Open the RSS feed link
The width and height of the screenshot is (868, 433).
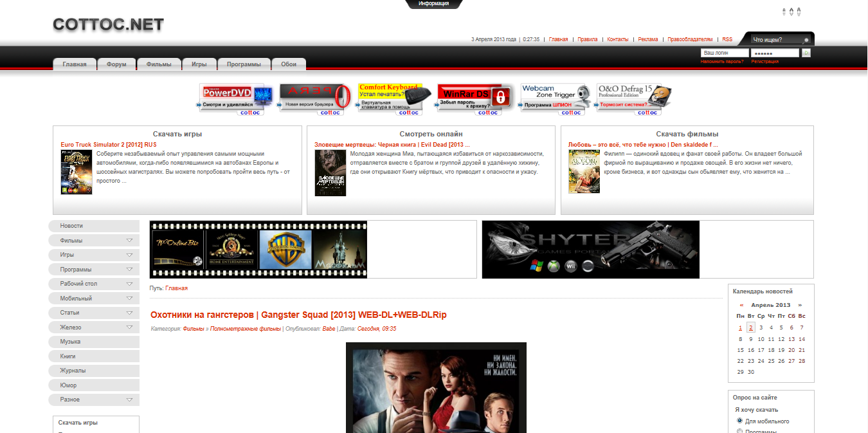pos(727,39)
